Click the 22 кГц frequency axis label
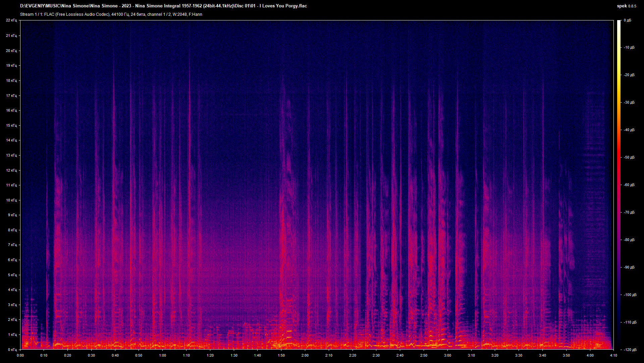644x363 pixels. point(12,20)
